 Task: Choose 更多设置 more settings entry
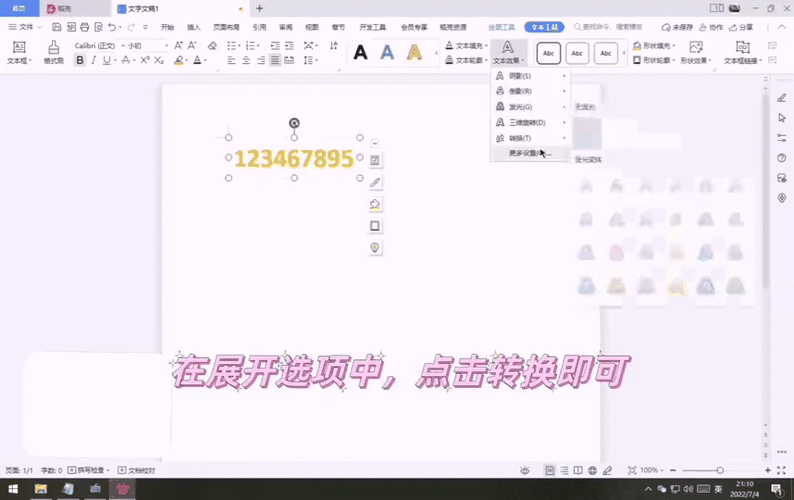point(530,153)
